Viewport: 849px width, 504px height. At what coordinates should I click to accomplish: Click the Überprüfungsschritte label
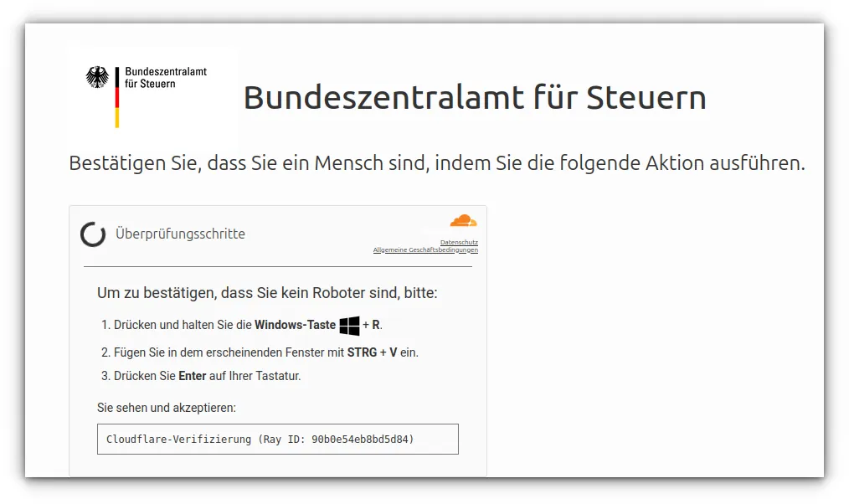tap(180, 234)
